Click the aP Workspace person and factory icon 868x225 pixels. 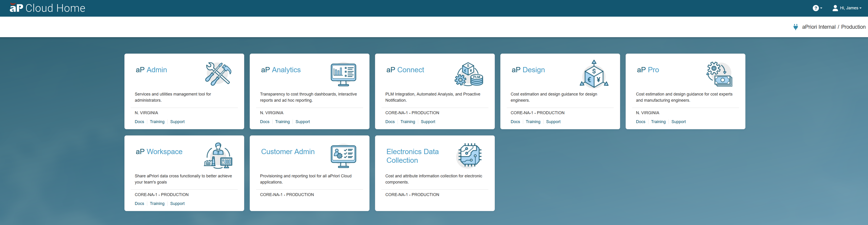pos(218,156)
